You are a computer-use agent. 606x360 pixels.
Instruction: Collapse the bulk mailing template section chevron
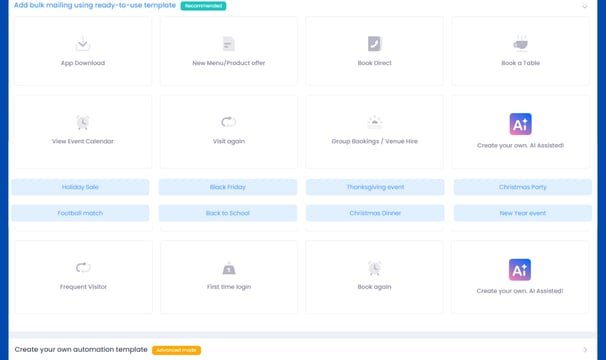click(x=585, y=6)
